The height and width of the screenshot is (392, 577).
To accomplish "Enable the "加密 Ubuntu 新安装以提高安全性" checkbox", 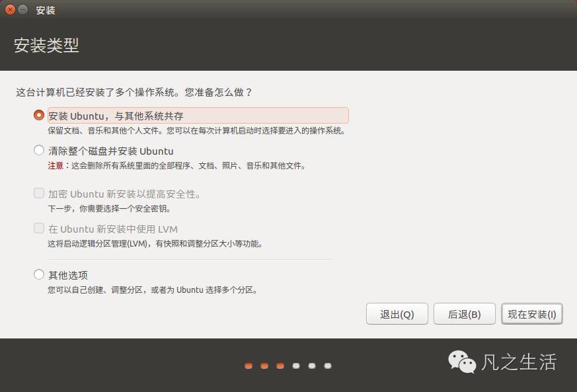I will point(38,192).
